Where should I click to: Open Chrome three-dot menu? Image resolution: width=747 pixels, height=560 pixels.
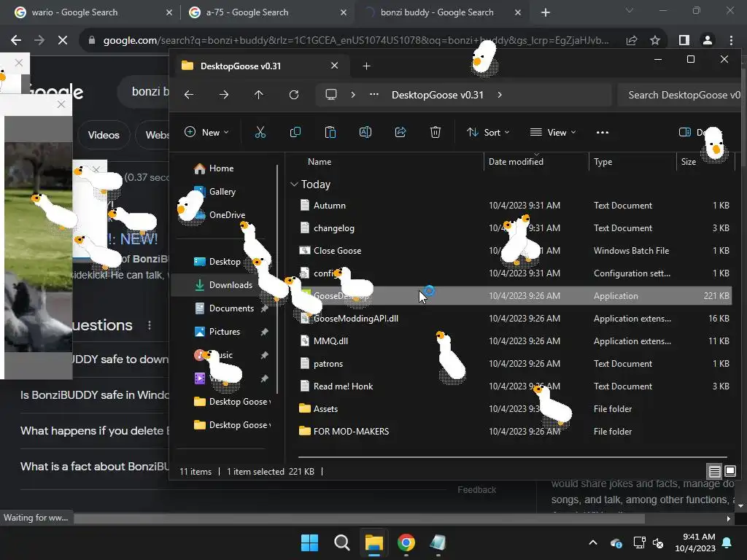click(x=731, y=41)
